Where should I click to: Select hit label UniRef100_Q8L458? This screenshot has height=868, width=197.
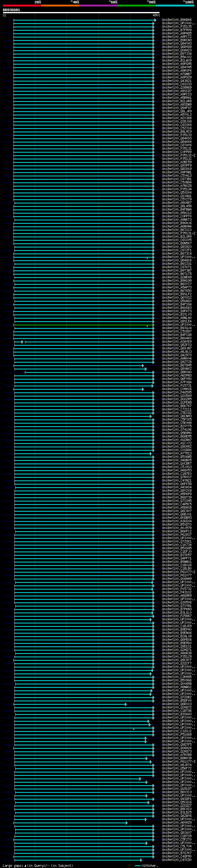coord(177,206)
